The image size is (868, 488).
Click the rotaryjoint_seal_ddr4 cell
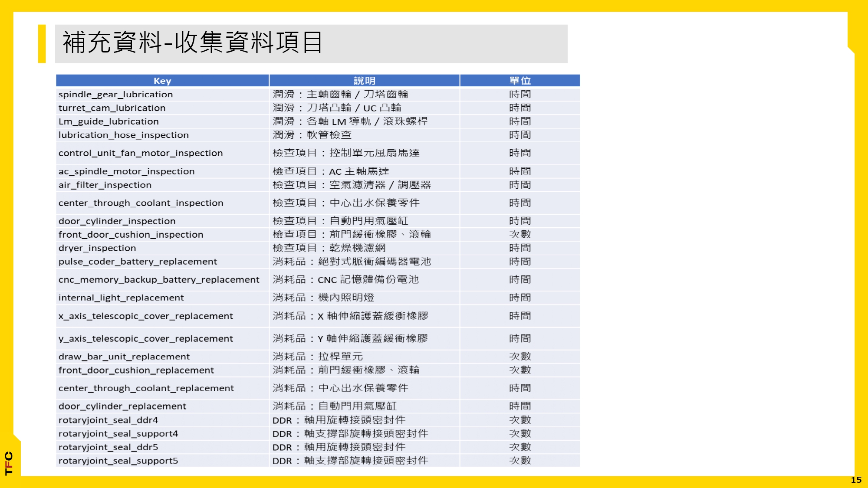pos(162,420)
